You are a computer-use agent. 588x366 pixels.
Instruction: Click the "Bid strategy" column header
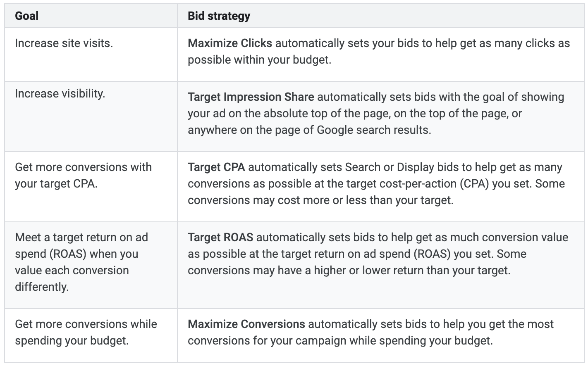pyautogui.click(x=219, y=16)
